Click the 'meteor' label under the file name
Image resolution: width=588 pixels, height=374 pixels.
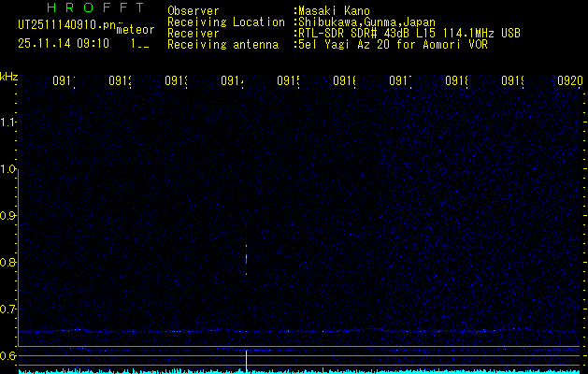[x=136, y=30]
